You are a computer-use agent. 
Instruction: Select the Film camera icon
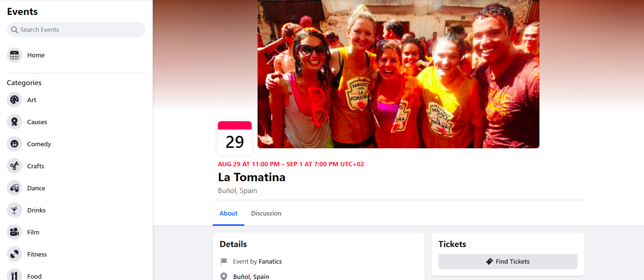[14, 232]
